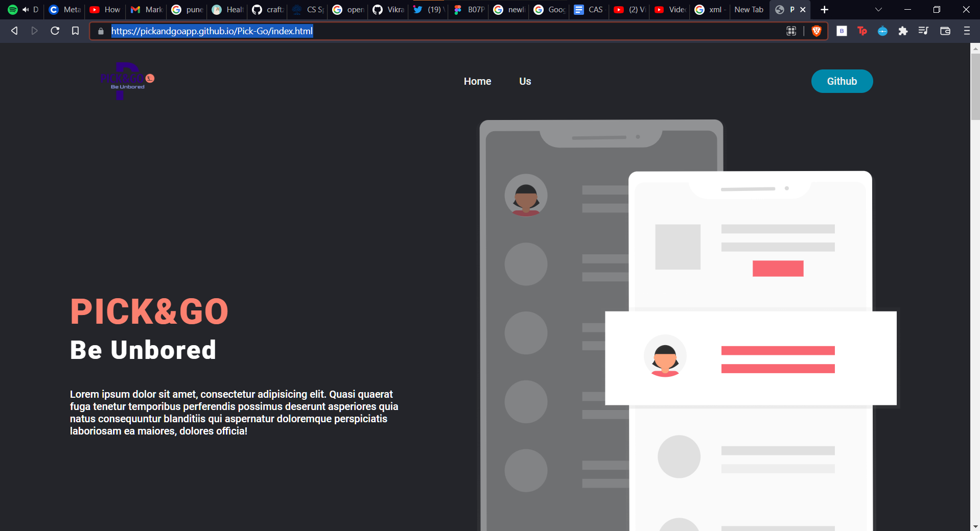Screen dimensions: 980x531
Task: Switch to the xml Google tab
Action: click(711, 10)
